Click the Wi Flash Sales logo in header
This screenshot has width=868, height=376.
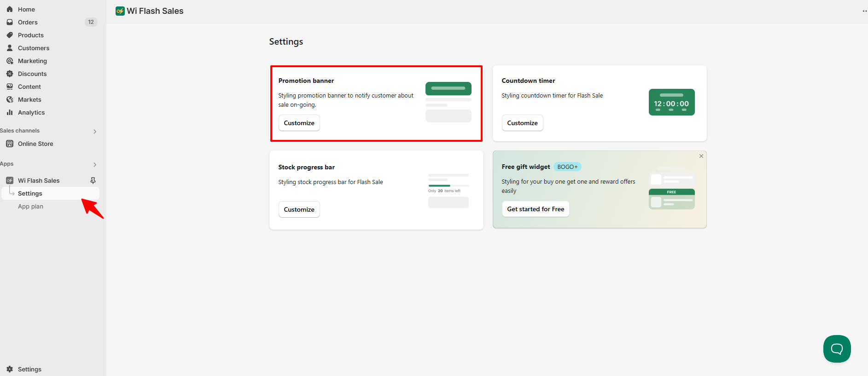click(x=120, y=11)
